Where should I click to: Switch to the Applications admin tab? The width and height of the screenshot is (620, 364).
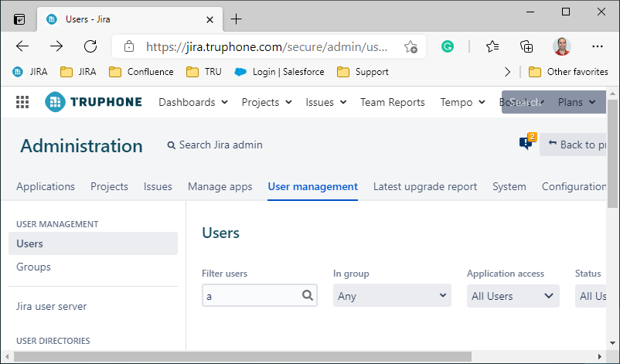pos(46,186)
